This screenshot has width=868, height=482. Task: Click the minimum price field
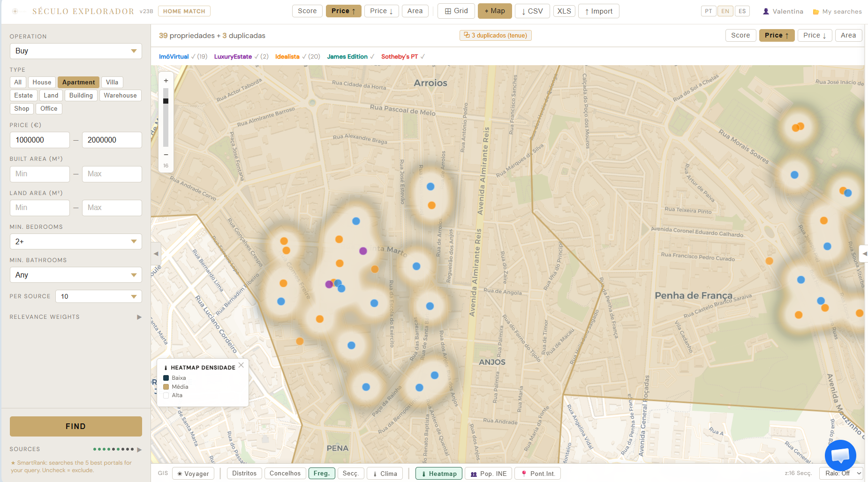coord(40,140)
